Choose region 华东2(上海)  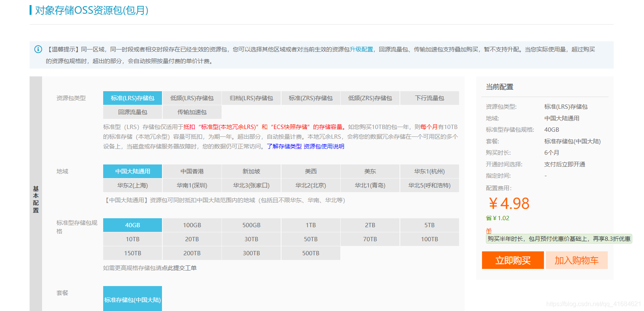[x=132, y=186]
